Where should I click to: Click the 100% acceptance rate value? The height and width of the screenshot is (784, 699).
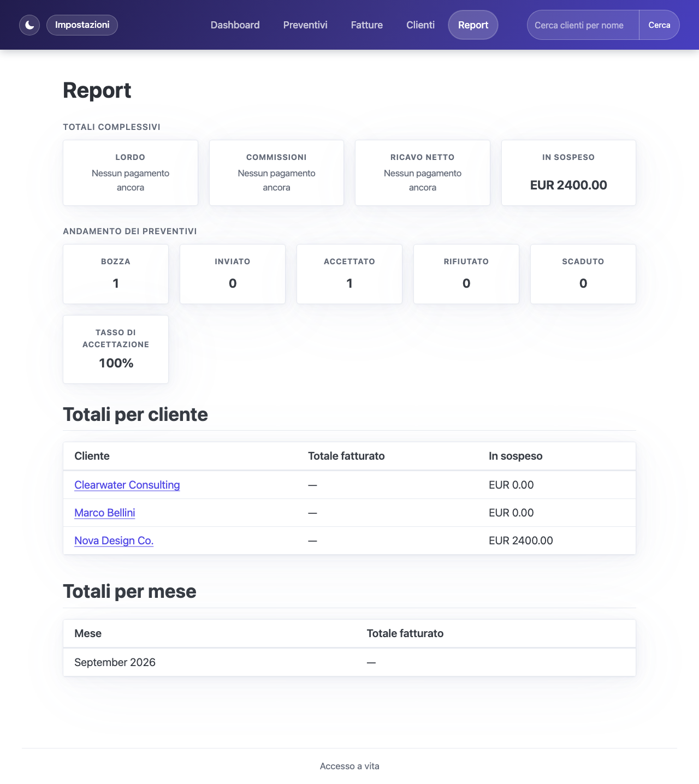click(116, 363)
